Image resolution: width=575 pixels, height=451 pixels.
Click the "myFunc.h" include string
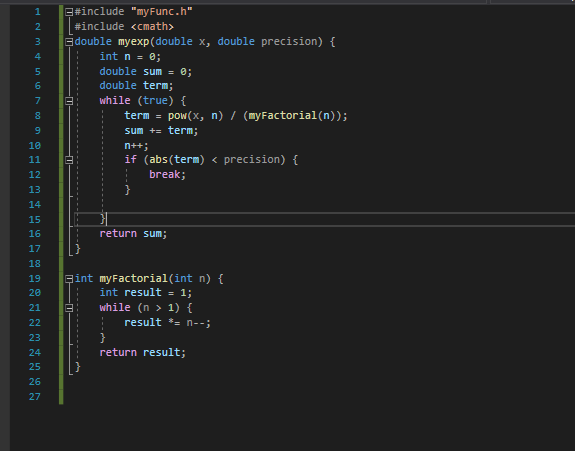click(161, 12)
